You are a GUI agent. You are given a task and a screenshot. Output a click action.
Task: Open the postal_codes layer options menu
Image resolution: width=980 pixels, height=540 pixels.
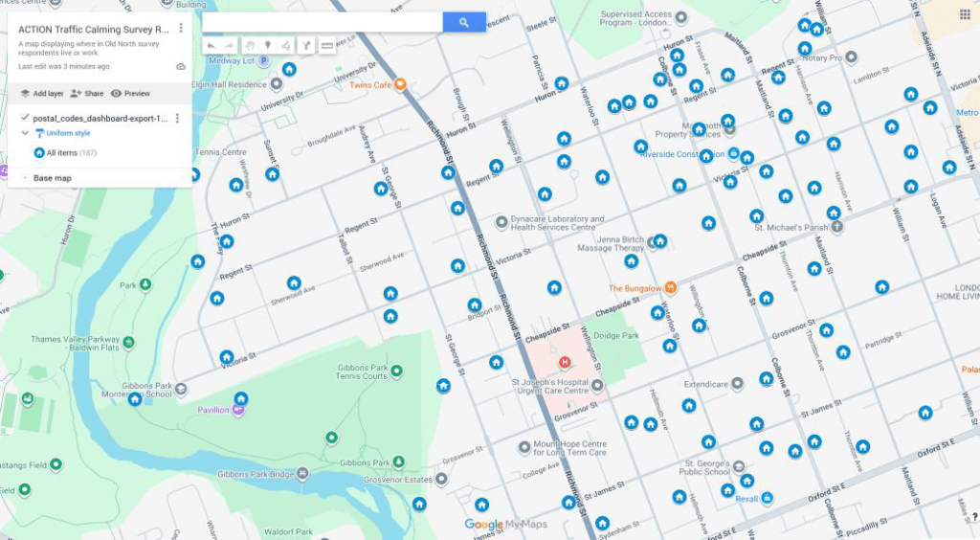(x=177, y=118)
